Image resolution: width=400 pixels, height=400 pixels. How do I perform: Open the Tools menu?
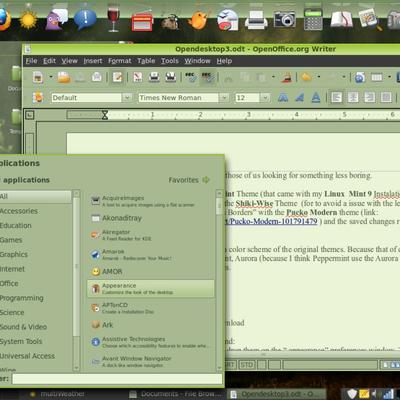click(170, 61)
